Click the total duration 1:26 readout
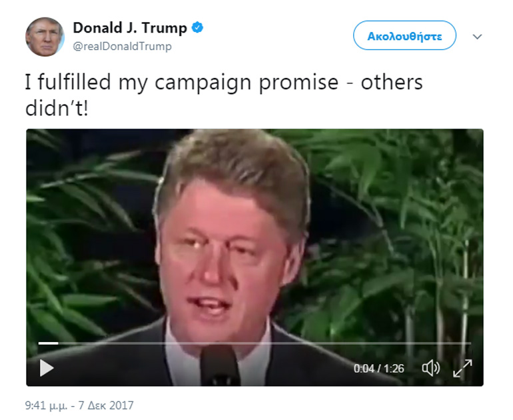 click(394, 369)
